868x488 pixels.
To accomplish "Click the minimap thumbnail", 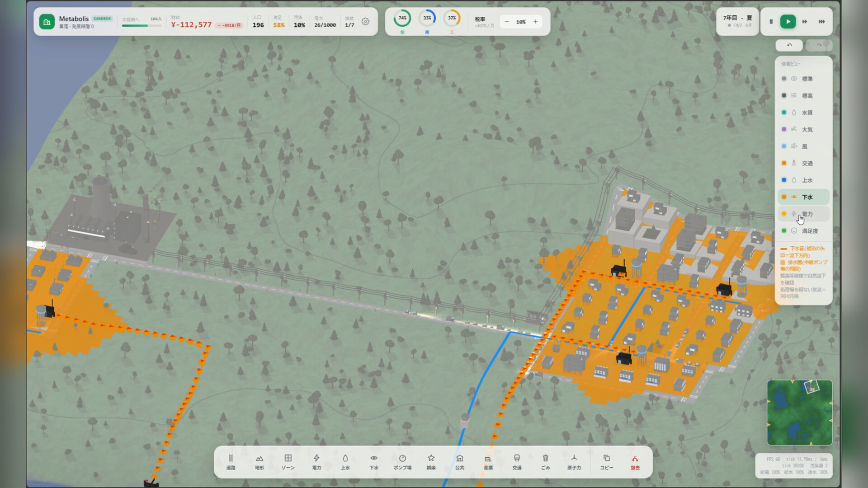I will [x=799, y=413].
